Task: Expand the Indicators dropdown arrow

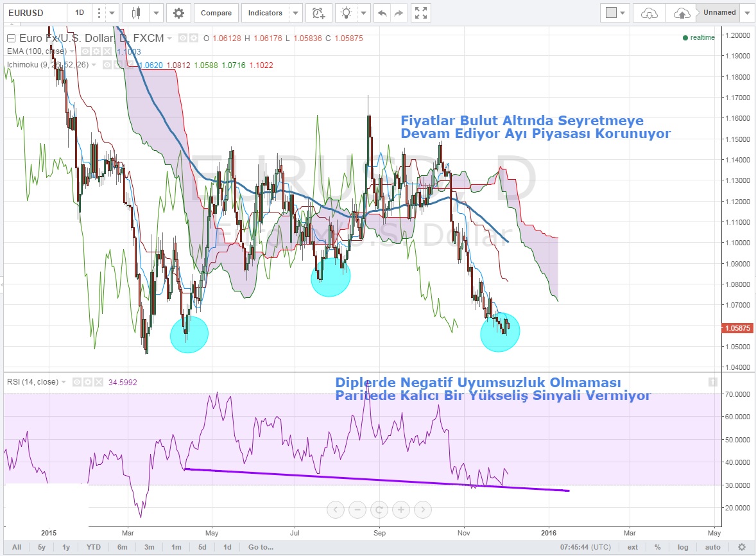Action: click(x=295, y=13)
